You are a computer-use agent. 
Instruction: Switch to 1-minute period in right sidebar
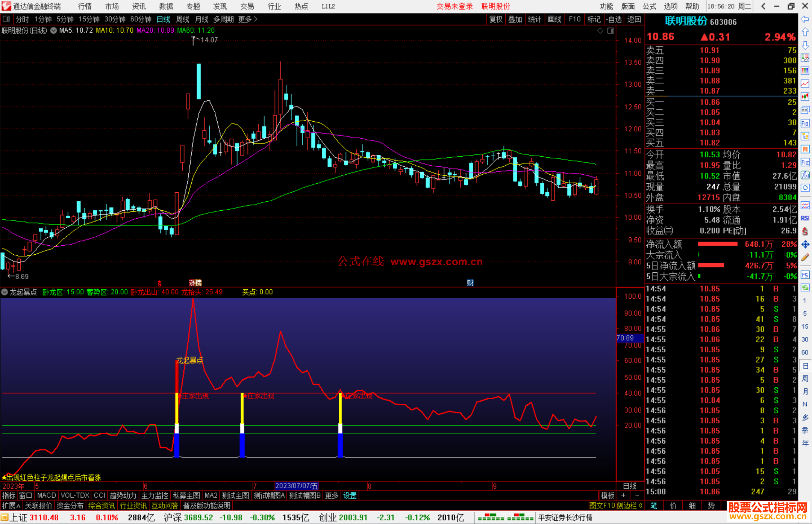(805, 301)
